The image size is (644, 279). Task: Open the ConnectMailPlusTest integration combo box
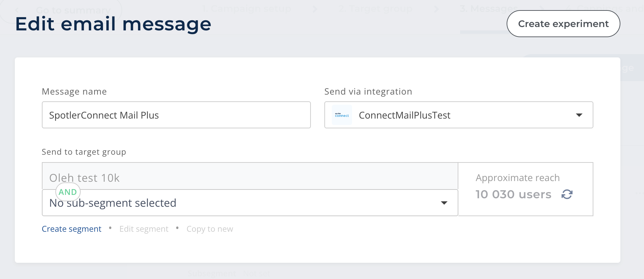459,115
